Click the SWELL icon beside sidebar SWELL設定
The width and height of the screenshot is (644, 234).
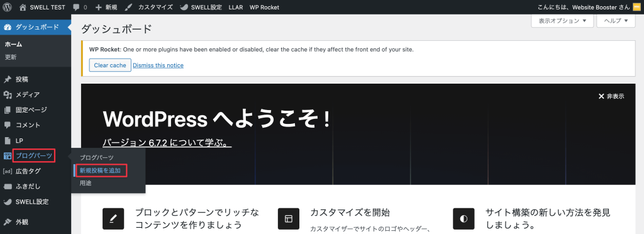point(8,201)
